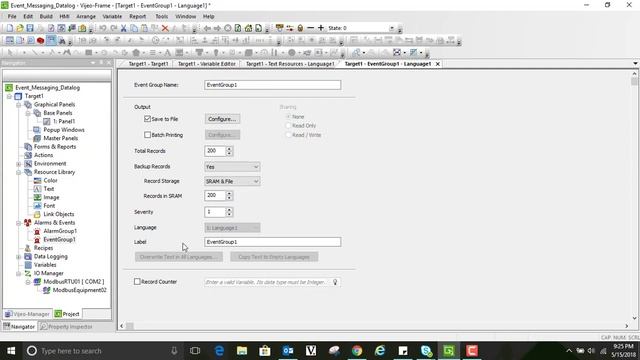Open the Arrange menu

coord(86,16)
